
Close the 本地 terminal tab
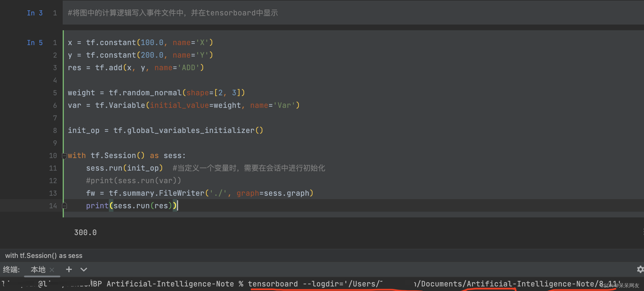(52, 270)
